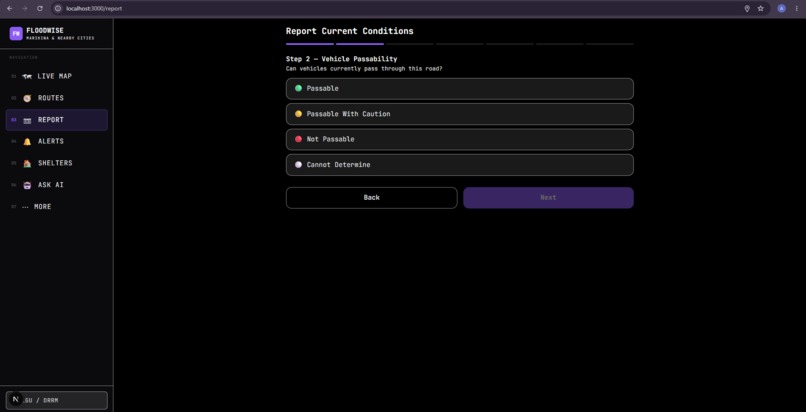This screenshot has width=806, height=412.
Task: Focus the localhost:3000/report address bar
Action: coord(401,8)
